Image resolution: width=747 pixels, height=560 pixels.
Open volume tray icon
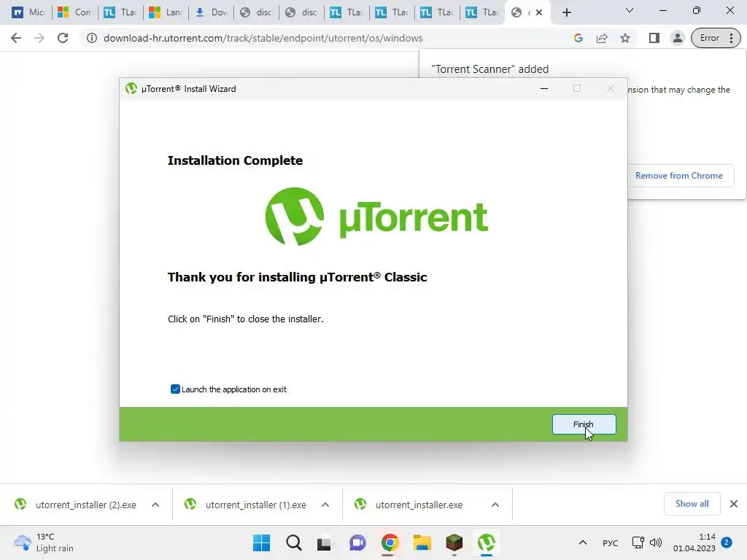pos(656,542)
